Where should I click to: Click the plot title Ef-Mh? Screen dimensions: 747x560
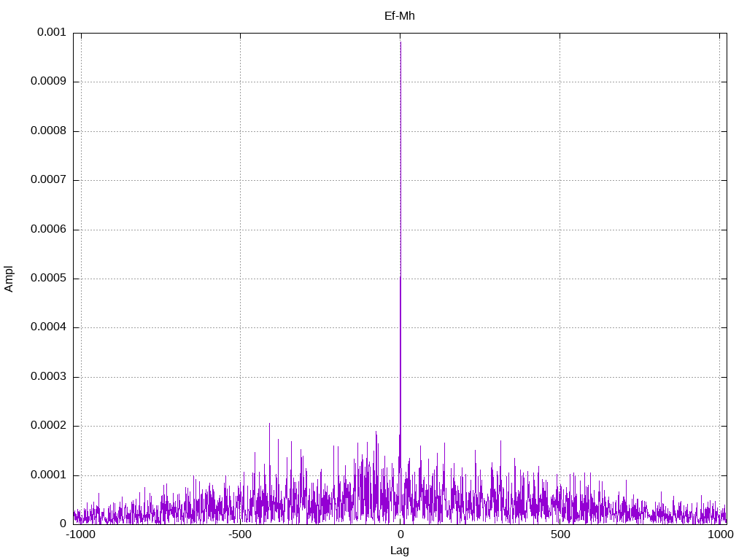[x=399, y=15]
